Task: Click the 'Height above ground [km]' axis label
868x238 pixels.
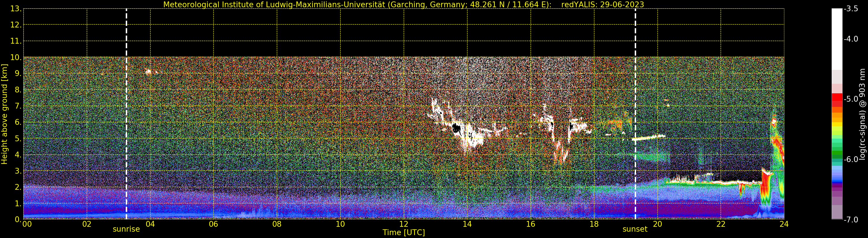Action: [4, 114]
